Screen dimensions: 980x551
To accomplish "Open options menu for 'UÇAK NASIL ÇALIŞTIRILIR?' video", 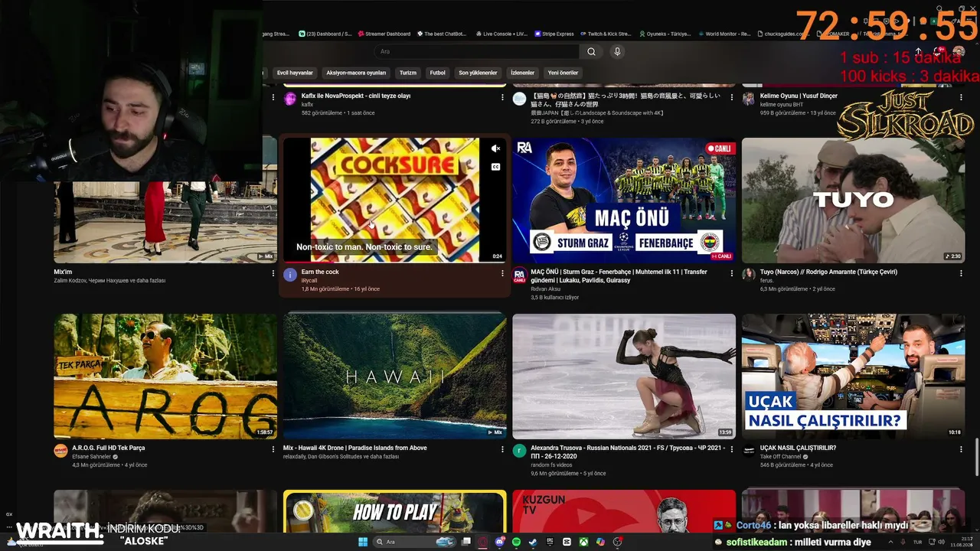I will 961,449.
